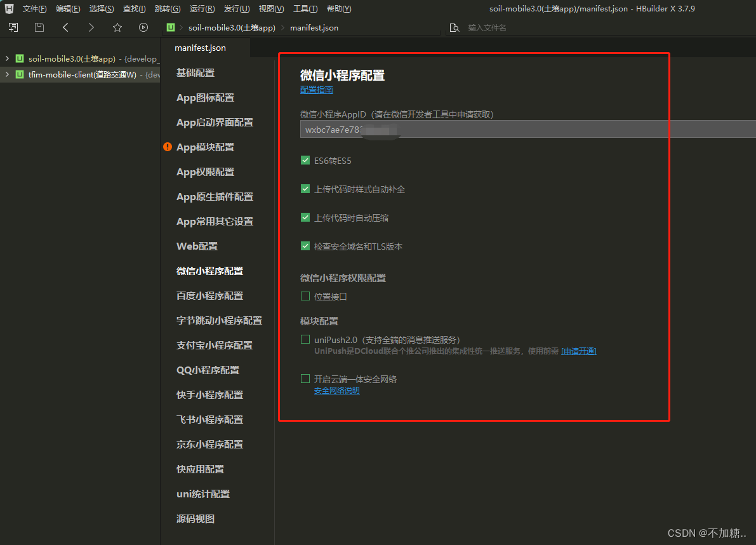Open 源码视图 in the sidebar
The image size is (756, 545).
[x=196, y=519]
